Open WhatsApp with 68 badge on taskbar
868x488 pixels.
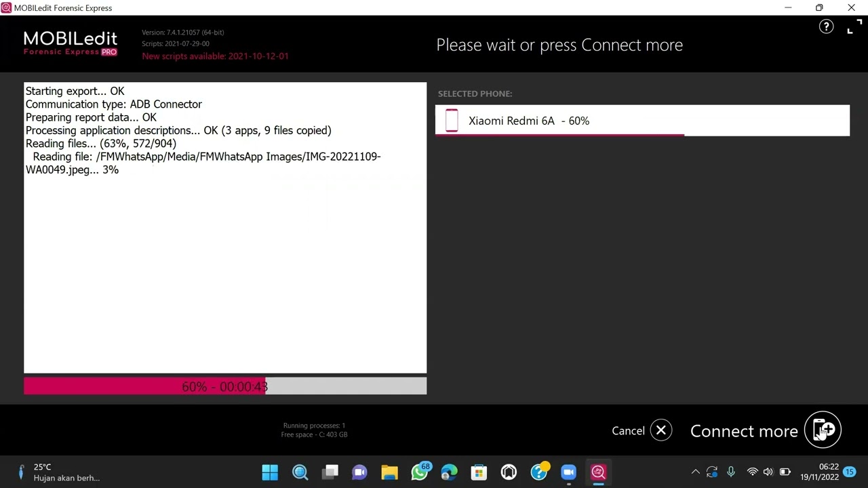coord(420,472)
